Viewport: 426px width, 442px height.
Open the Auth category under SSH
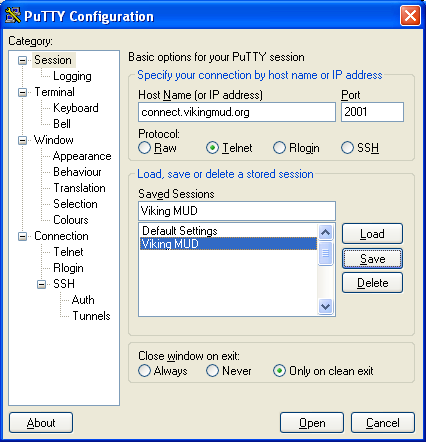[83, 300]
